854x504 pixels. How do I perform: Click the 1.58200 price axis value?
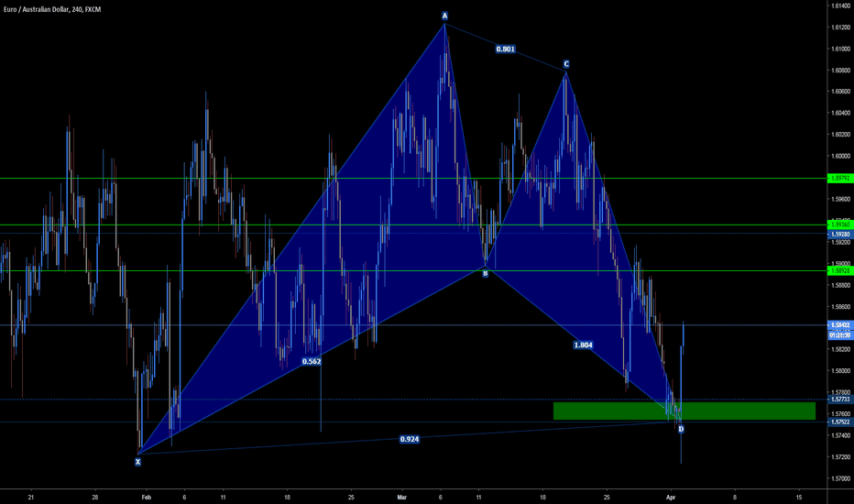pyautogui.click(x=841, y=349)
